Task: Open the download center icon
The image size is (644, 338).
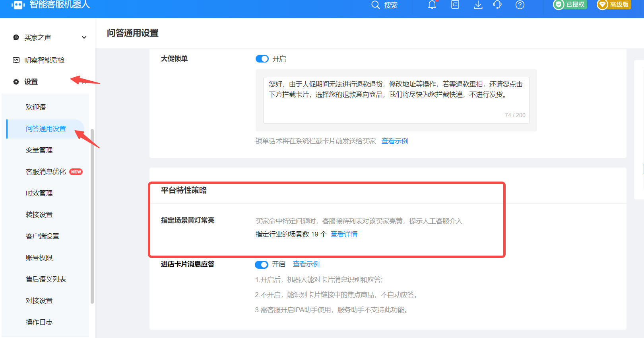Action: pos(478,5)
